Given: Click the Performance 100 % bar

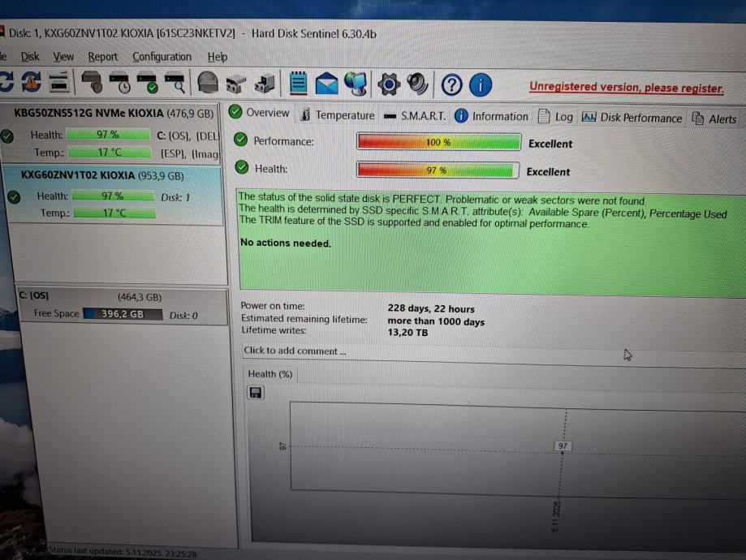Looking at the screenshot, I should pyautogui.click(x=438, y=142).
